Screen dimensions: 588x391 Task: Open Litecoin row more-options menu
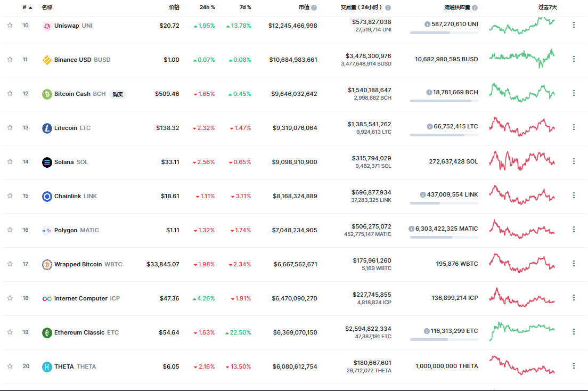574,127
